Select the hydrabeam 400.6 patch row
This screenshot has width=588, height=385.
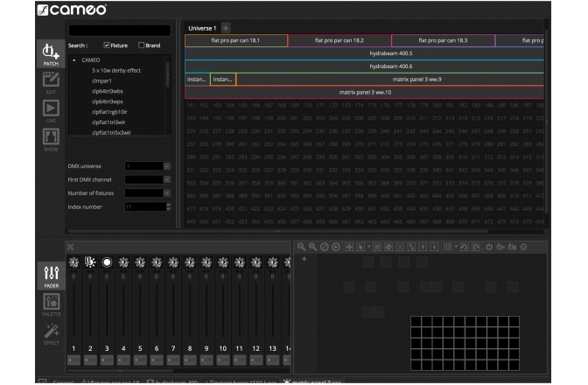[x=364, y=66]
